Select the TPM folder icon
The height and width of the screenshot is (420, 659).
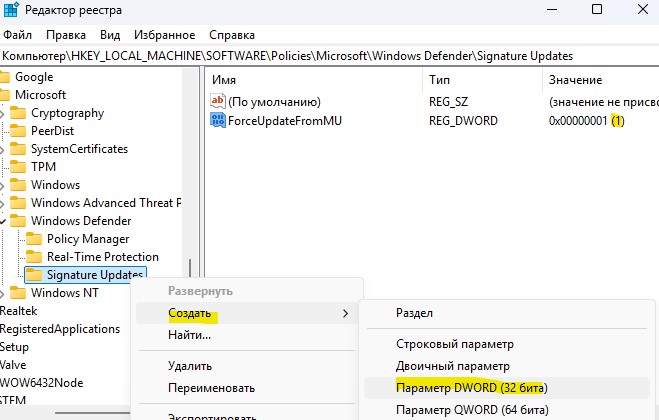point(18,167)
